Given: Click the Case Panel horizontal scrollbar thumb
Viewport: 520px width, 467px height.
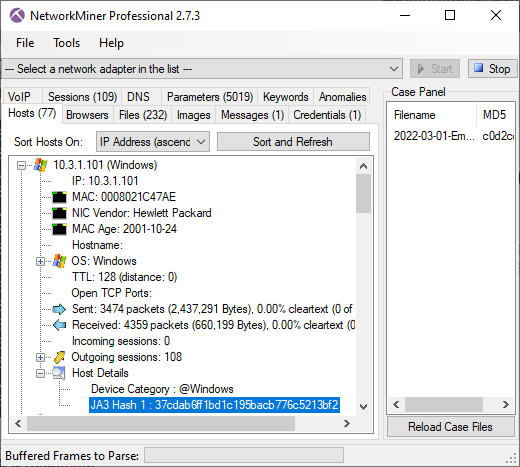Looking at the screenshot, I should coord(444,404).
